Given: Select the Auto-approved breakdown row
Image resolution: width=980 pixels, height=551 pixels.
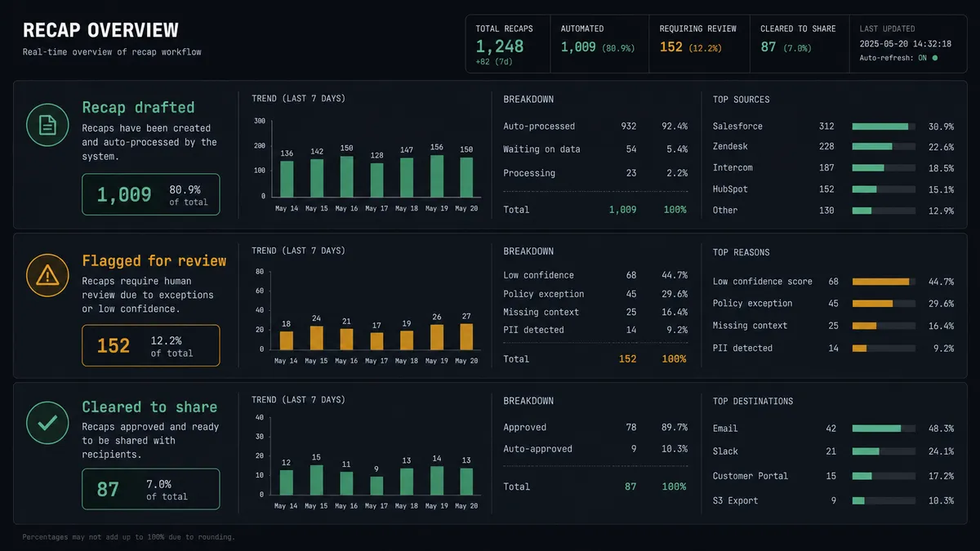Looking at the screenshot, I should tap(595, 449).
